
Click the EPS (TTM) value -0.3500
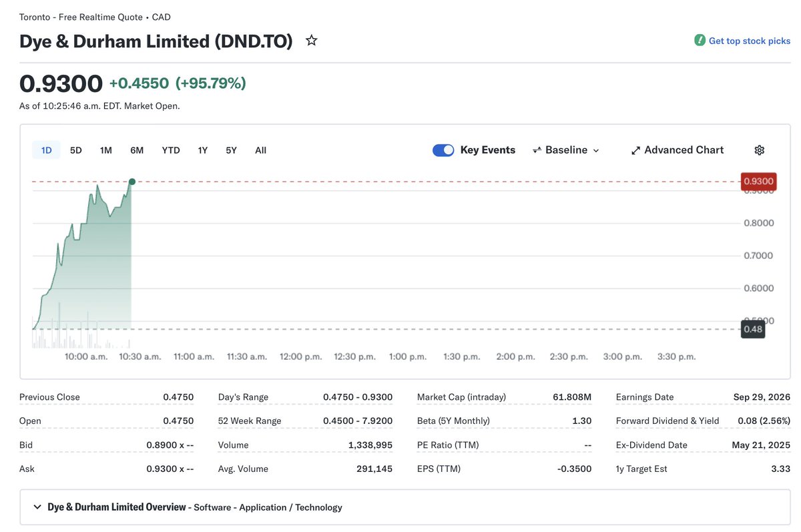(x=575, y=469)
